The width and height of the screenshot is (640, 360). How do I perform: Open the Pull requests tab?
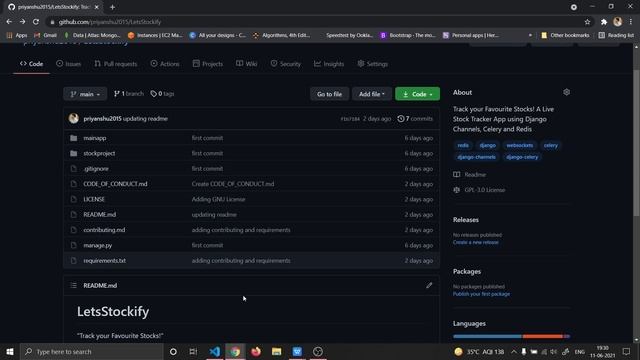[116, 64]
